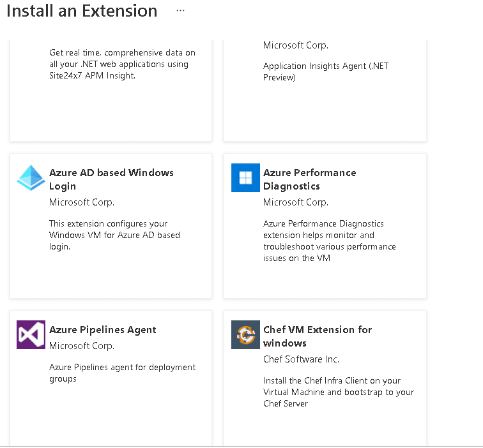The image size is (483, 448).
Task: Select the Azure Performance Diagnostics title
Action: pyautogui.click(x=310, y=179)
